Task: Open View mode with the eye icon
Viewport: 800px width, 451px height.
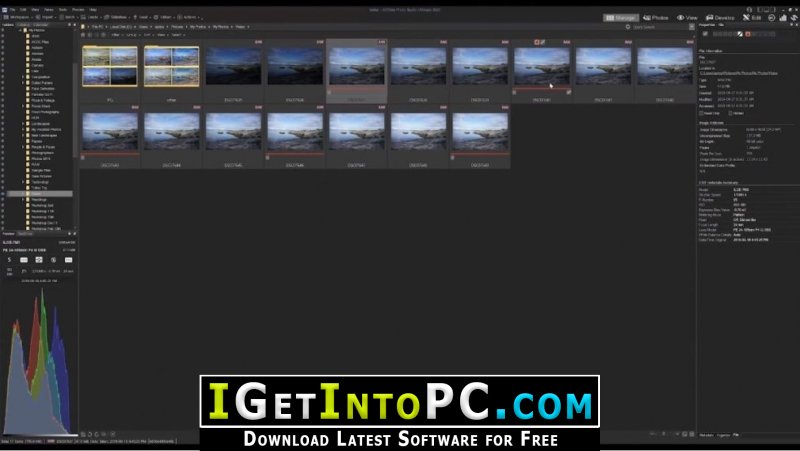Action: point(687,18)
